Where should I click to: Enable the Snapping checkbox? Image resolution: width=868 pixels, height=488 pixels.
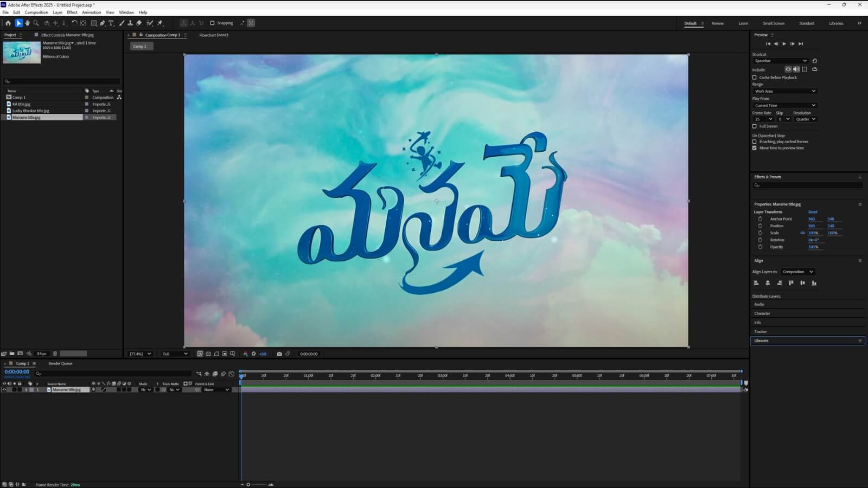(x=212, y=23)
